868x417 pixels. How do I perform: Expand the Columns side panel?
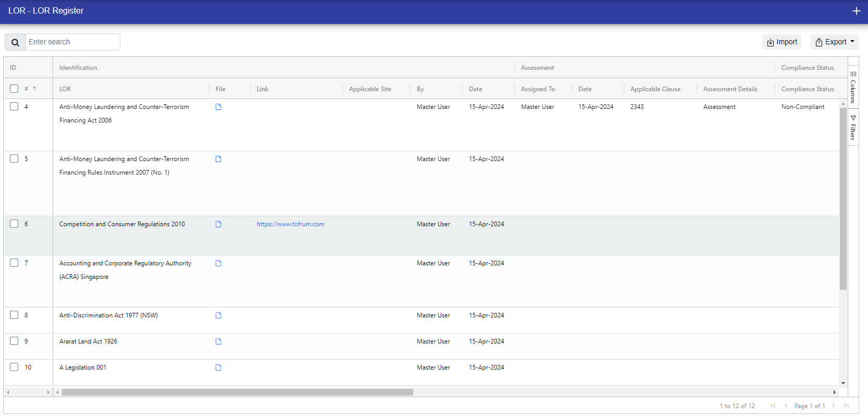[x=853, y=88]
